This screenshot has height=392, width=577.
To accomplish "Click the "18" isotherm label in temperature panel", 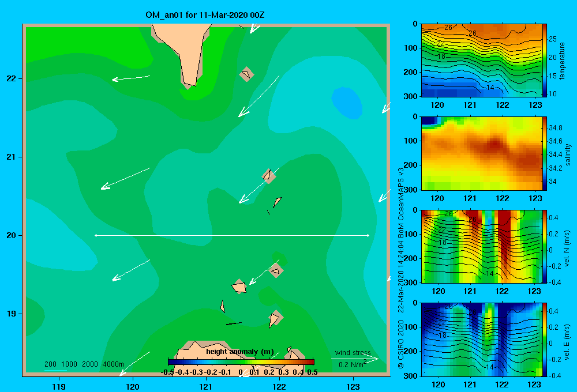I will click(441, 56).
